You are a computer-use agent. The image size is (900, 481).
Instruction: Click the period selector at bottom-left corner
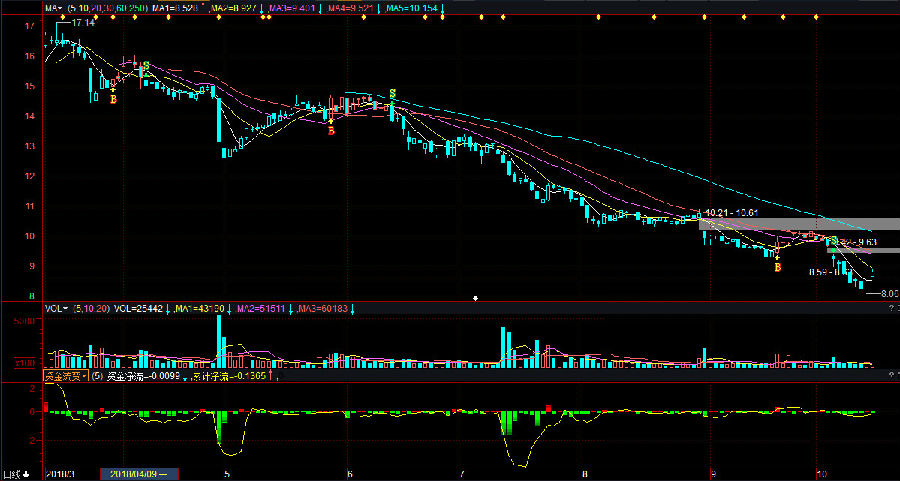(x=16, y=474)
